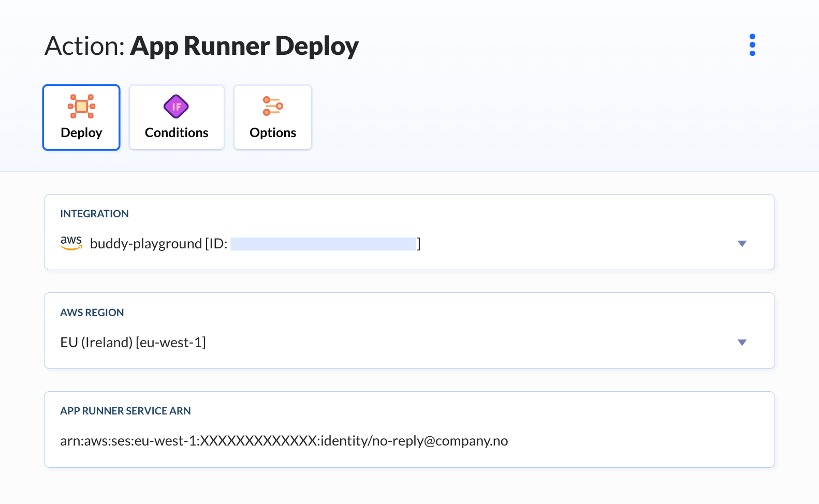
Task: Switch to the Conditions tab
Action: click(x=177, y=117)
